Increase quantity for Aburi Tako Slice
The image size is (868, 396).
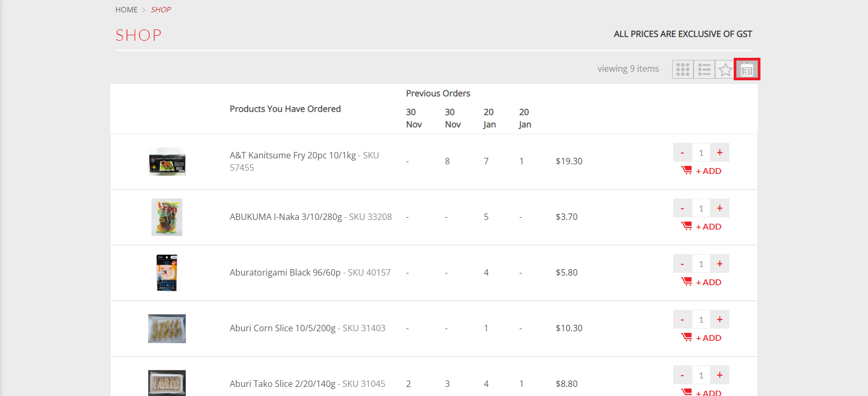pos(720,375)
